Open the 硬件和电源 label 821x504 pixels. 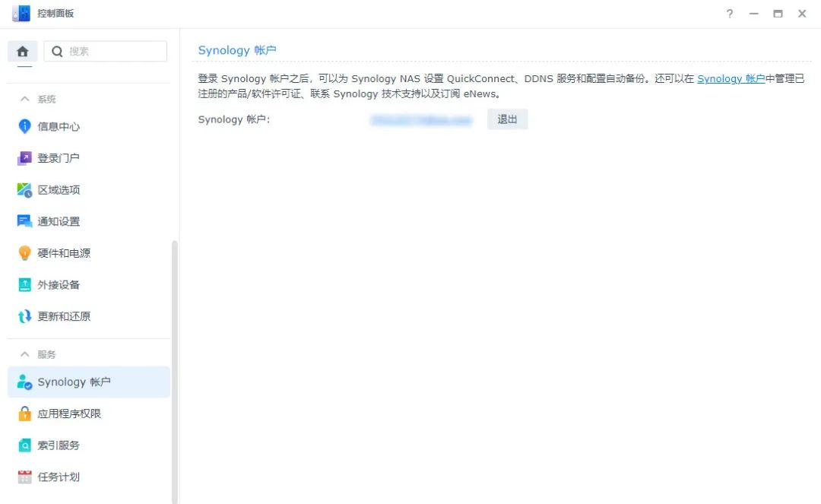tap(64, 253)
